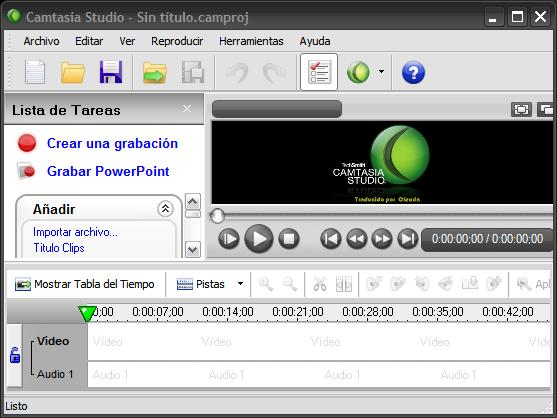Click the scissors Cut selection icon

[x=320, y=284]
